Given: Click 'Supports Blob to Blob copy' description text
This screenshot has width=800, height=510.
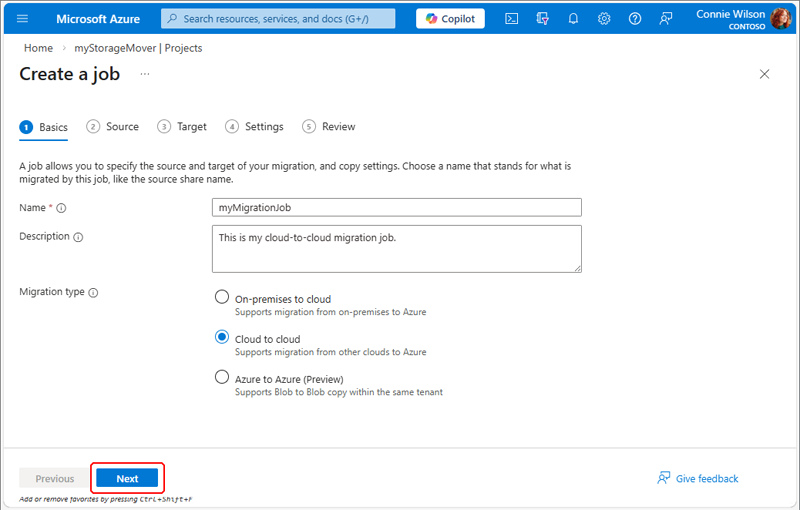Looking at the screenshot, I should (x=339, y=392).
